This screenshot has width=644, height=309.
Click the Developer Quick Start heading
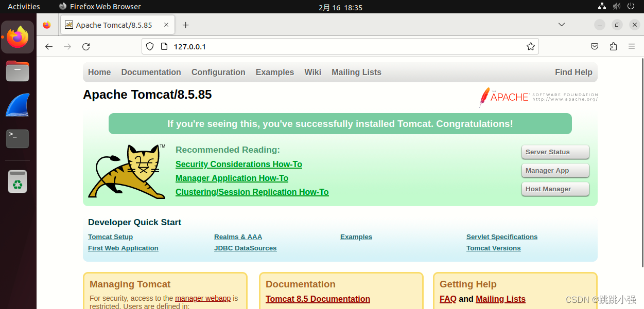134,222
